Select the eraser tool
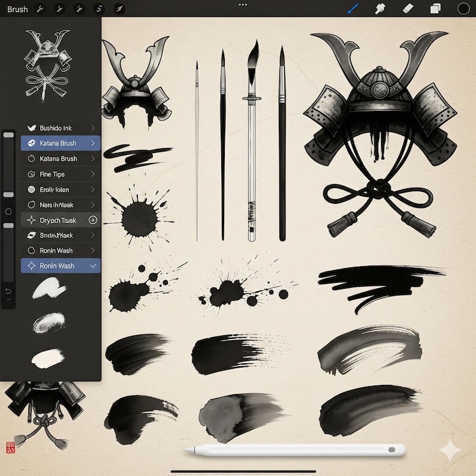Viewport: 476px width, 476px height. (x=408, y=8)
